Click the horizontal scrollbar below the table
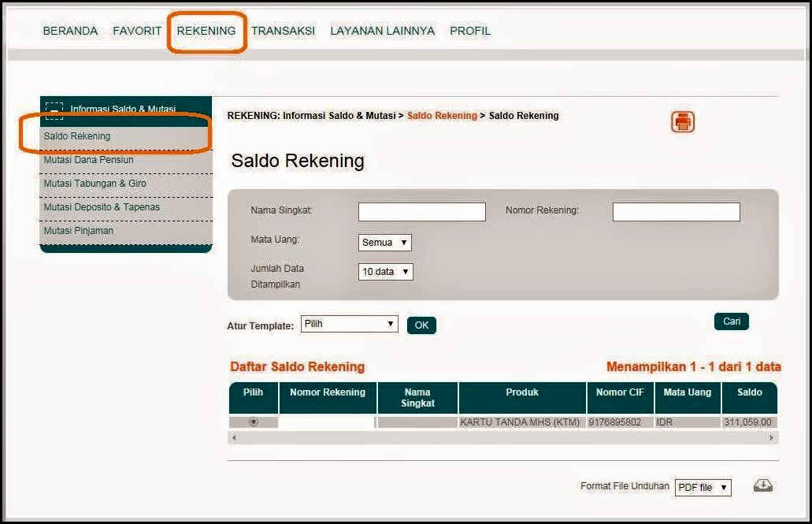The image size is (812, 524). (504, 437)
